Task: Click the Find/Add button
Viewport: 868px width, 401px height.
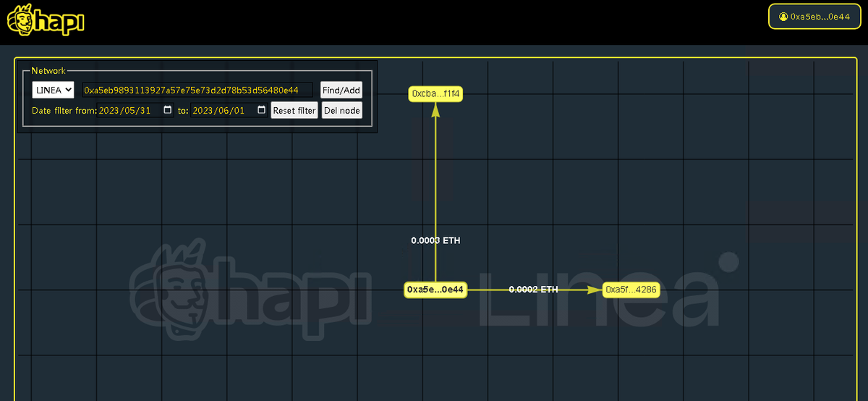Action: 341,90
